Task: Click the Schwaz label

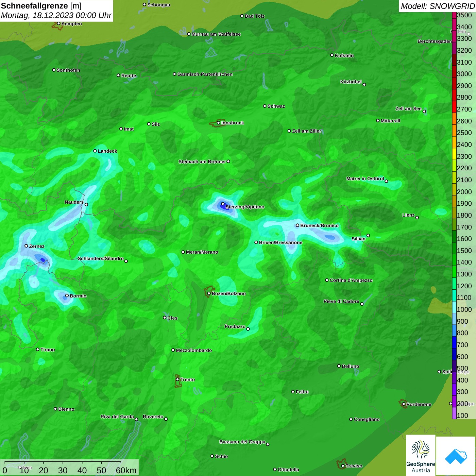Action: coord(276,106)
